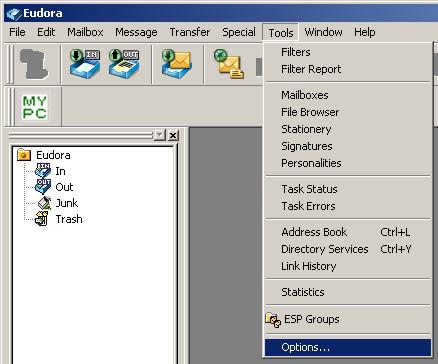Image resolution: width=438 pixels, height=364 pixels.
Task: Open the Mailbox menu in menu bar
Action: click(x=85, y=32)
